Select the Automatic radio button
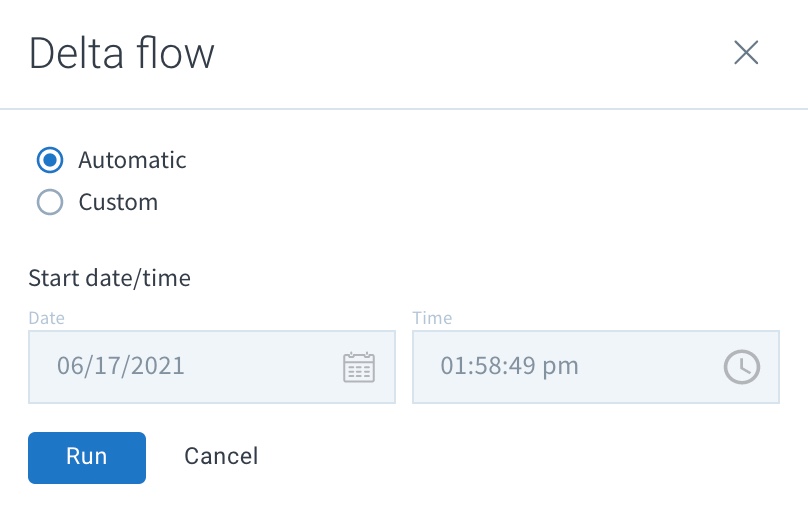This screenshot has width=808, height=506. 50,160
